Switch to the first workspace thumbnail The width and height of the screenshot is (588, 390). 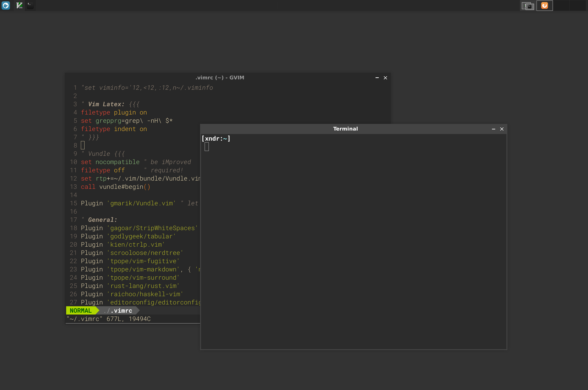(x=528, y=6)
